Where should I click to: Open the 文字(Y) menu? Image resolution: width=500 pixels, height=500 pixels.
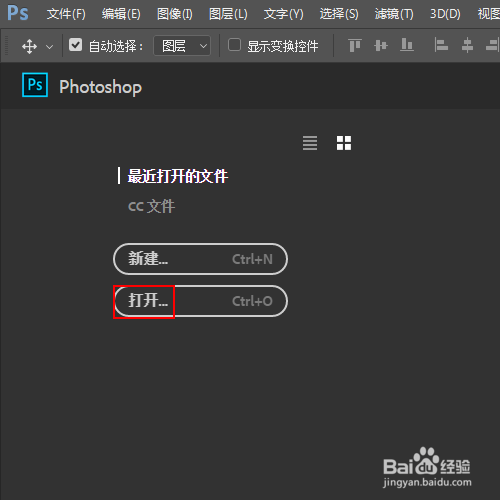283,14
